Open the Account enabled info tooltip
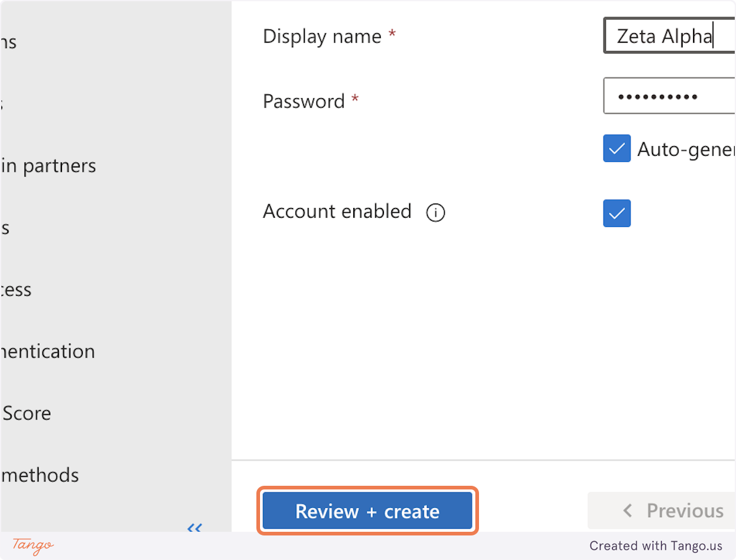 pyautogui.click(x=435, y=212)
